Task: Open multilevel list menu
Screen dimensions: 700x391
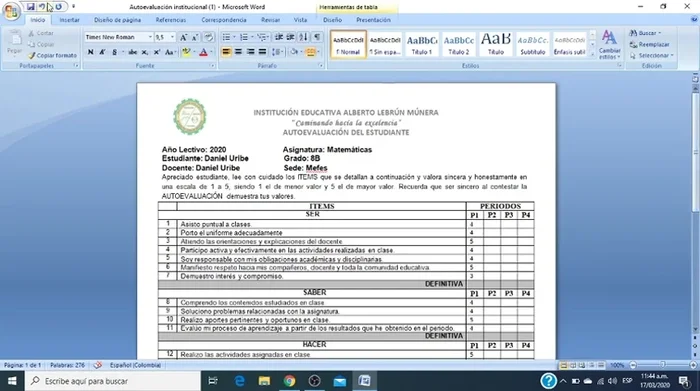Action: point(262,37)
